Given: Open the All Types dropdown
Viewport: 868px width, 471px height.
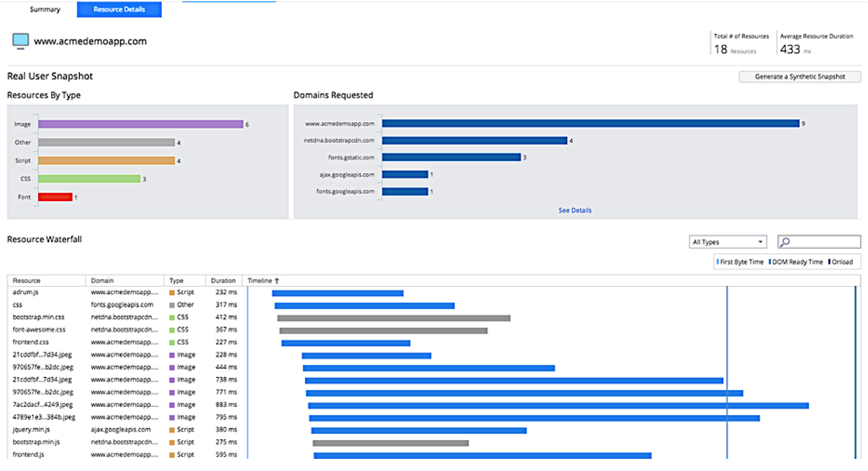Looking at the screenshot, I should 728,242.
